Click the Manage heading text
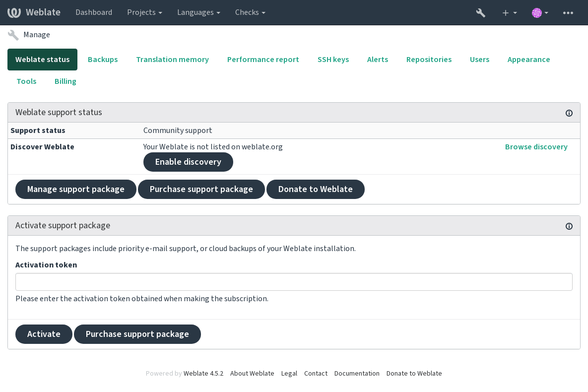 click(37, 35)
